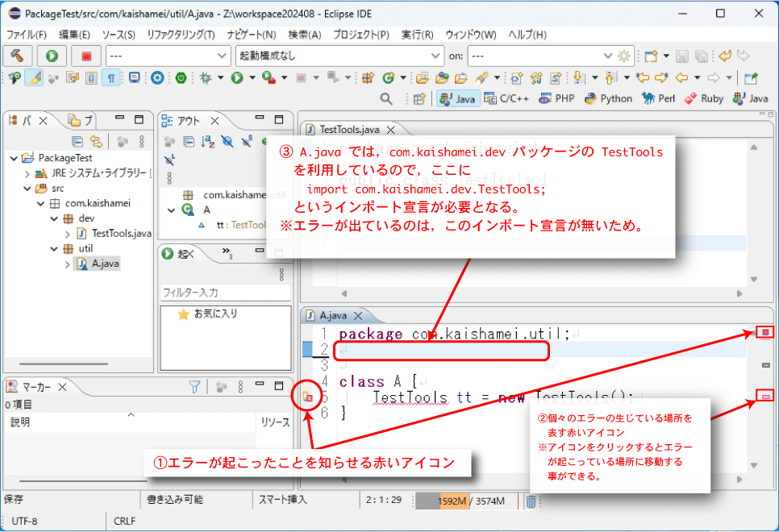Click the green Run toolbar icon
Image resolution: width=779 pixels, height=532 pixels.
(x=237, y=77)
